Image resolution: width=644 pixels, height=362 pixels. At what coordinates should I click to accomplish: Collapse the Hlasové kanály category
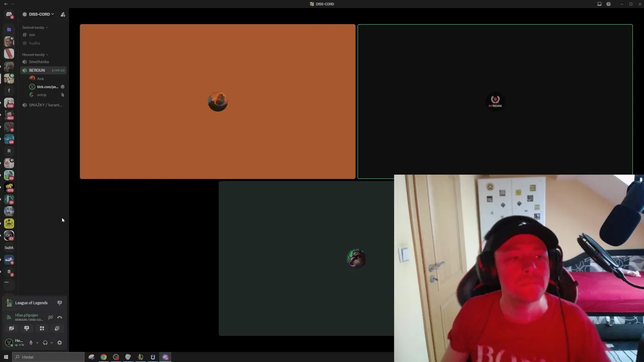tap(35, 55)
